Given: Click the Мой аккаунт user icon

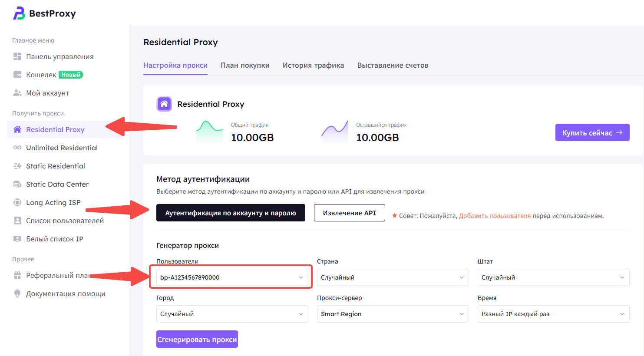Looking at the screenshot, I should coord(17,93).
